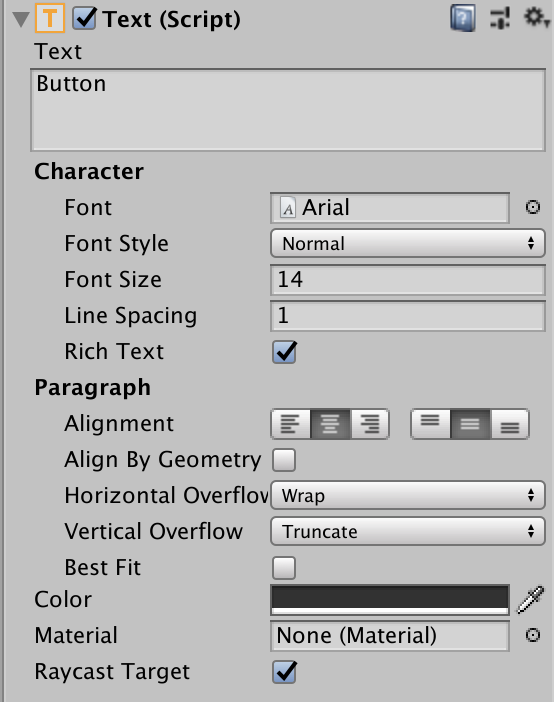Set horizontal alignment to left

(x=291, y=424)
